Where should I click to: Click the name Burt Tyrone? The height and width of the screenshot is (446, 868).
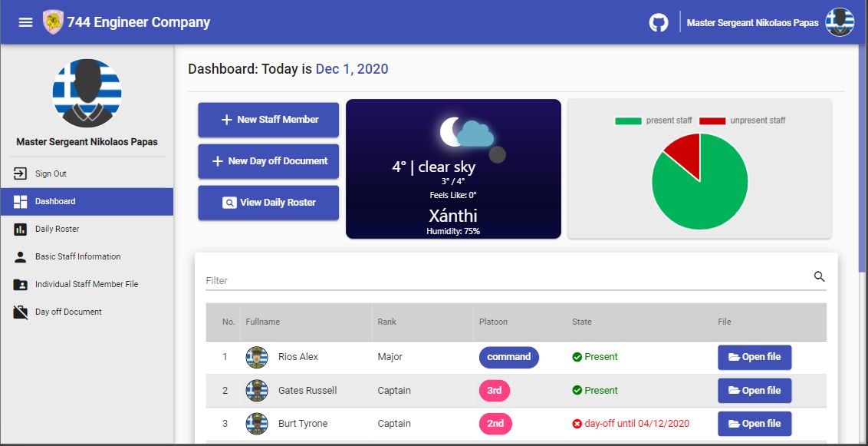point(303,424)
